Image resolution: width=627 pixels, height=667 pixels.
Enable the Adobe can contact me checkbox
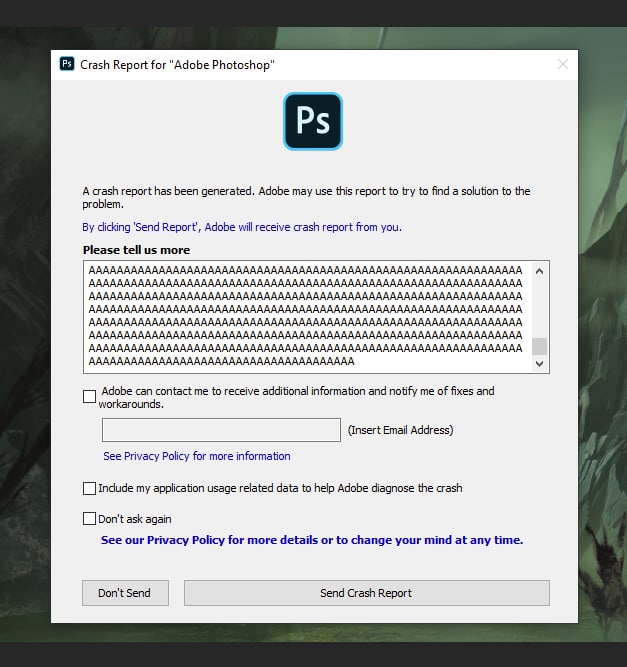[x=89, y=396]
